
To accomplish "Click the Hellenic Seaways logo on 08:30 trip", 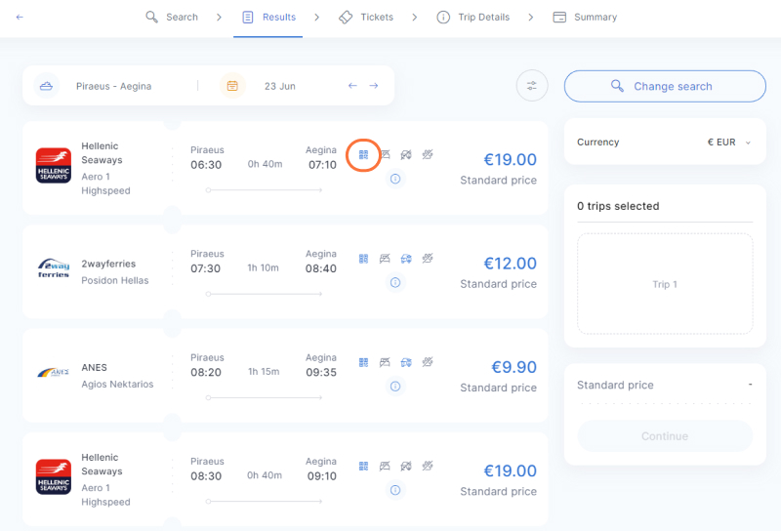I will point(54,476).
